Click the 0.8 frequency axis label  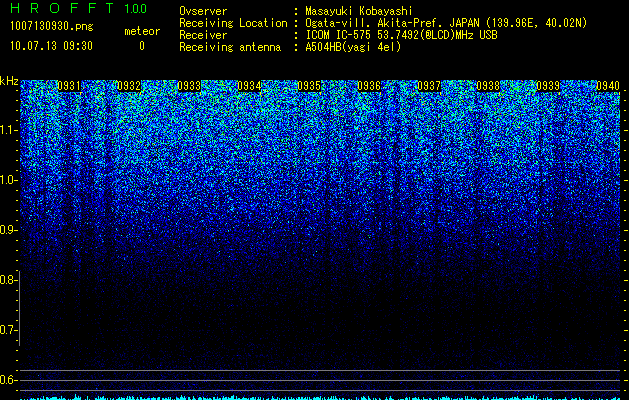click(x=8, y=280)
